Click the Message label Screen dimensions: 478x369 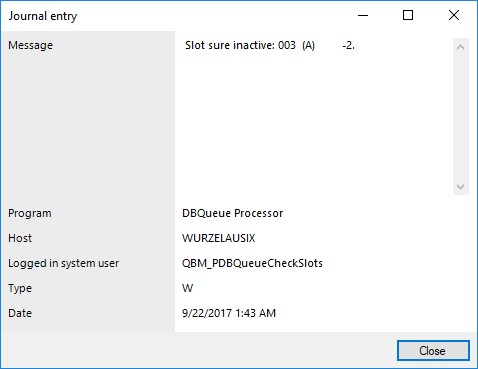click(x=30, y=45)
